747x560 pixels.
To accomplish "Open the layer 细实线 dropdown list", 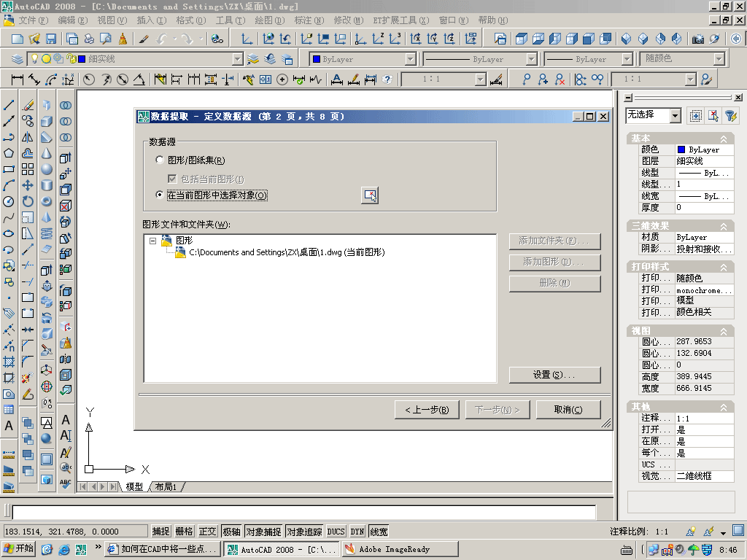I will (237, 59).
